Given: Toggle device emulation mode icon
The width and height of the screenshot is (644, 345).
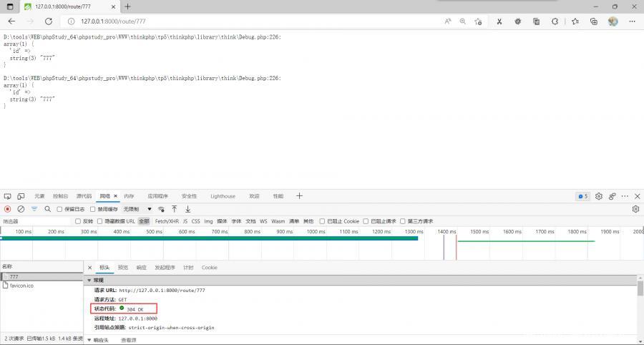Looking at the screenshot, I should coord(21,196).
